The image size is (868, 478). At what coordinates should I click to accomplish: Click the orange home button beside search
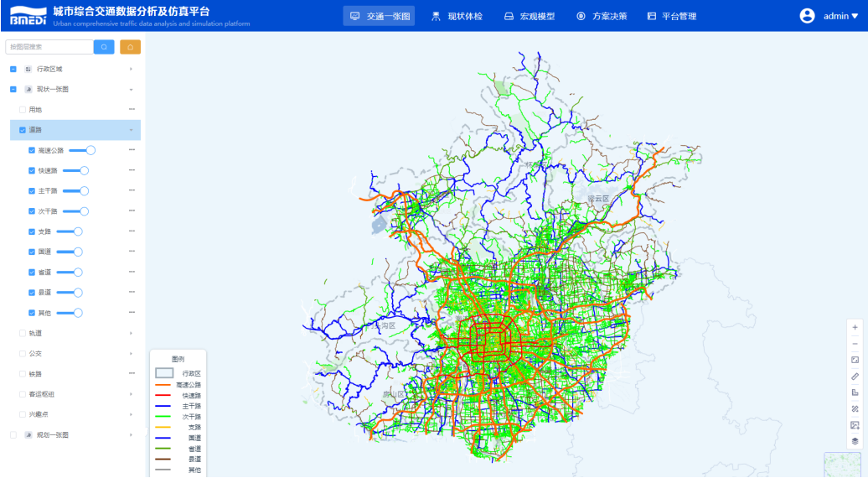click(x=130, y=48)
